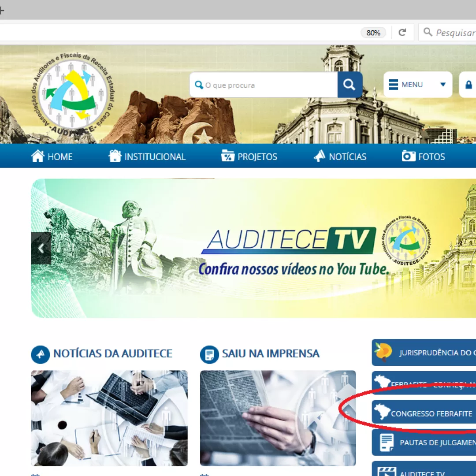Viewport: 476px width, 476px height.
Task: Click the folder icon beside PROJETOS
Action: click(x=228, y=156)
